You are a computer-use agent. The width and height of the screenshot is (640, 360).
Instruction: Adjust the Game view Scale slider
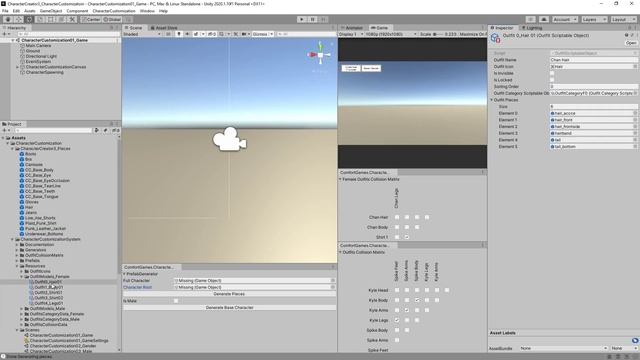tap(438, 34)
